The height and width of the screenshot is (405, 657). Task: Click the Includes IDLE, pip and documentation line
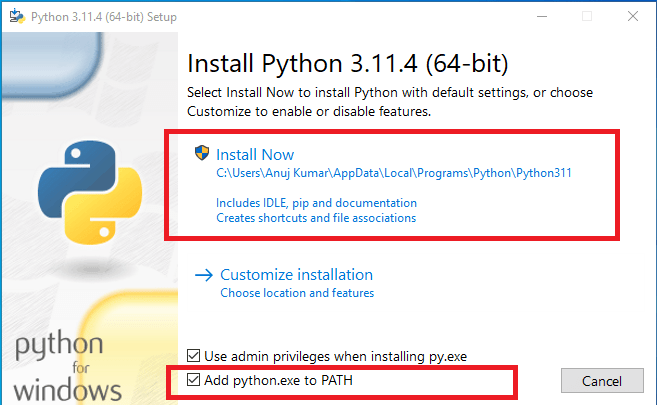314,203
